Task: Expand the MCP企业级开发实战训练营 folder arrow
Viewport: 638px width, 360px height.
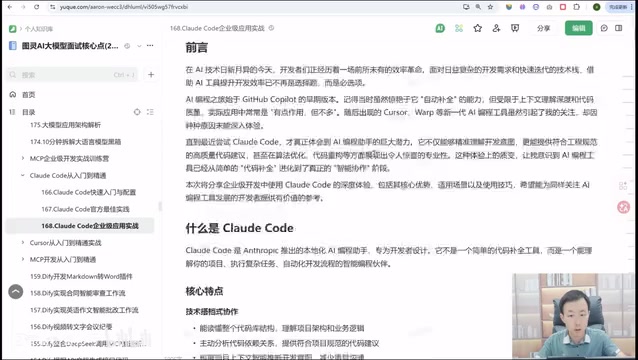Action: point(23,158)
